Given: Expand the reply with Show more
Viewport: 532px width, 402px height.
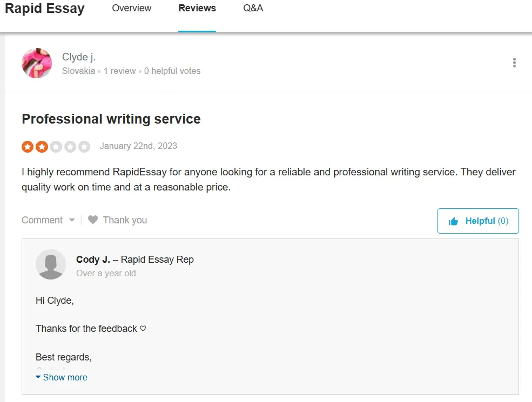Looking at the screenshot, I should (x=62, y=377).
